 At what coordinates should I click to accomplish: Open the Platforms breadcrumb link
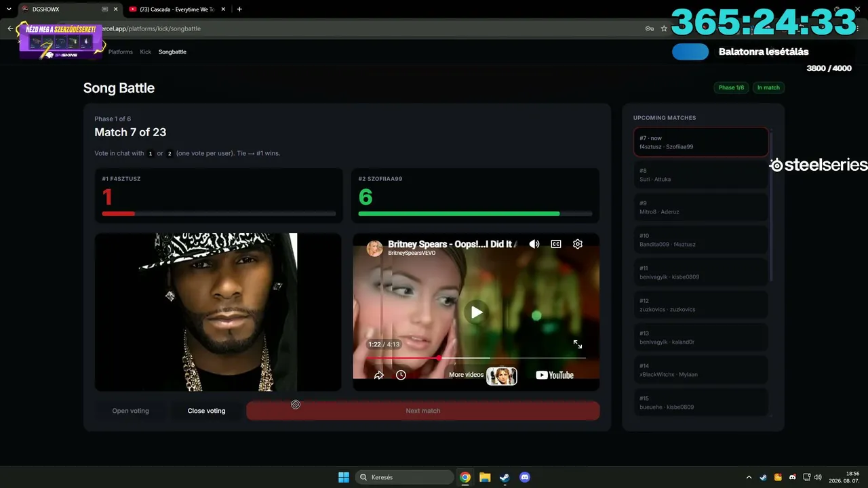[121, 52]
